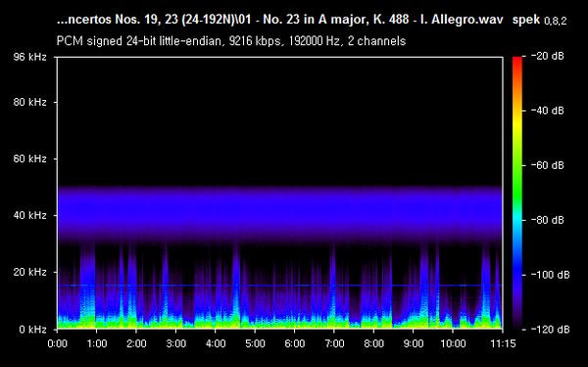Image resolution: width=588 pixels, height=367 pixels.
Task: Click the '10:00' time axis label
Action: click(453, 343)
